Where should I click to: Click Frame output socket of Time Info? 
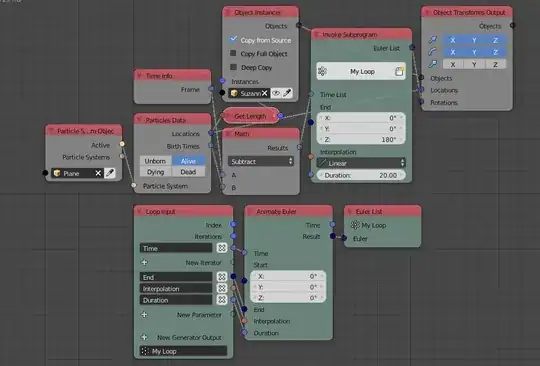(211, 89)
